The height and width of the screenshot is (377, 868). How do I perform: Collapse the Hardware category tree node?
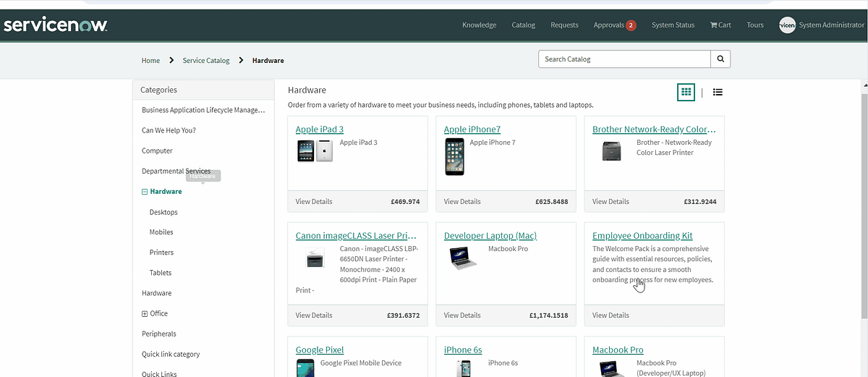click(x=145, y=192)
